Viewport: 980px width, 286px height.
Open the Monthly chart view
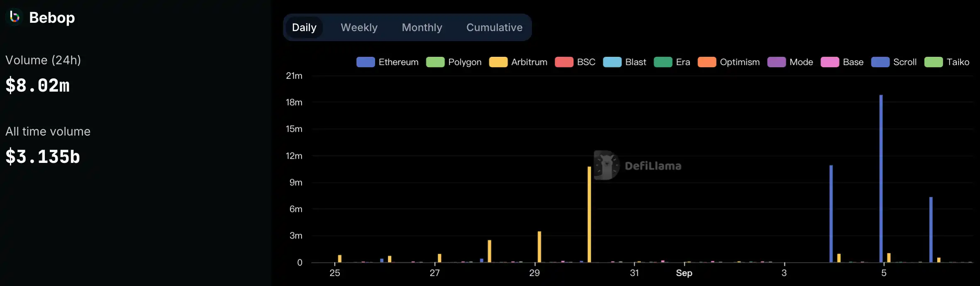click(422, 27)
